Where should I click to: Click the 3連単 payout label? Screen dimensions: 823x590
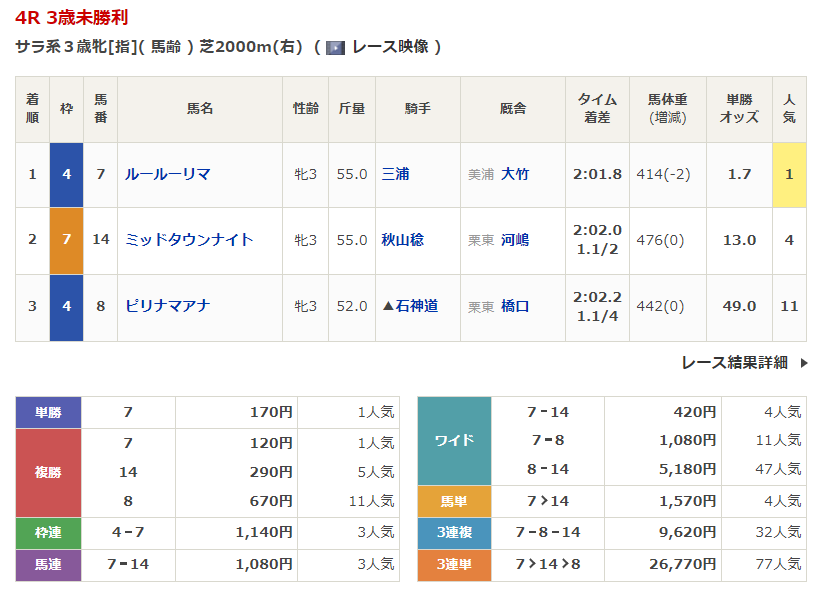[454, 565]
